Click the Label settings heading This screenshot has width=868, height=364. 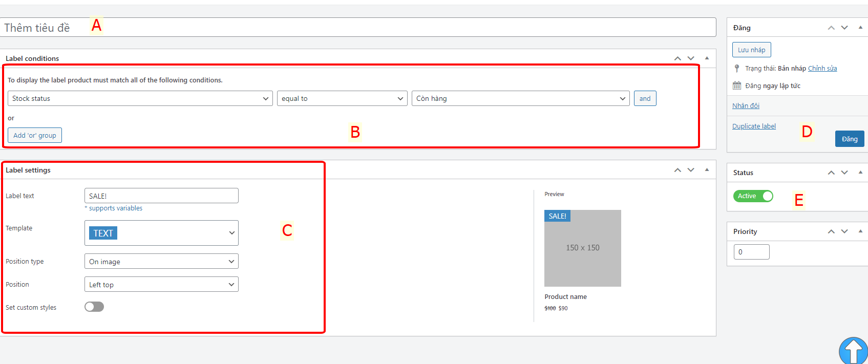28,170
